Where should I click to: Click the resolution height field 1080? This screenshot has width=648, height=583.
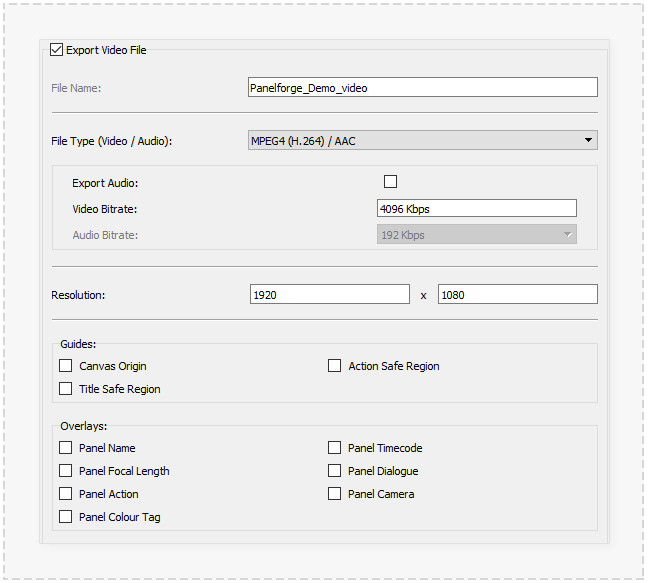(x=517, y=295)
